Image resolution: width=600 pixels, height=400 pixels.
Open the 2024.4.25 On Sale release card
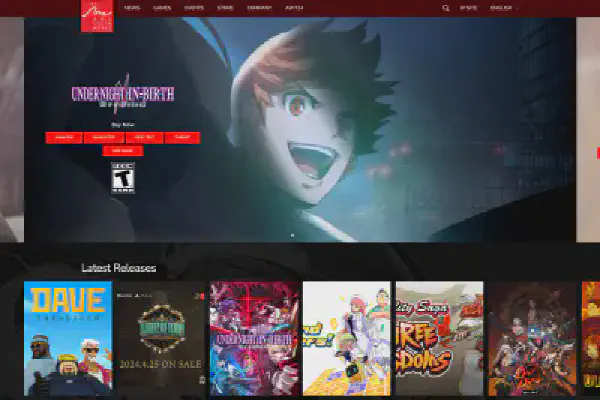click(161, 338)
